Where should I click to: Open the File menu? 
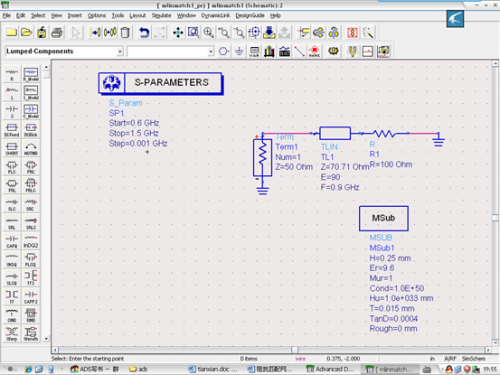click(7, 16)
